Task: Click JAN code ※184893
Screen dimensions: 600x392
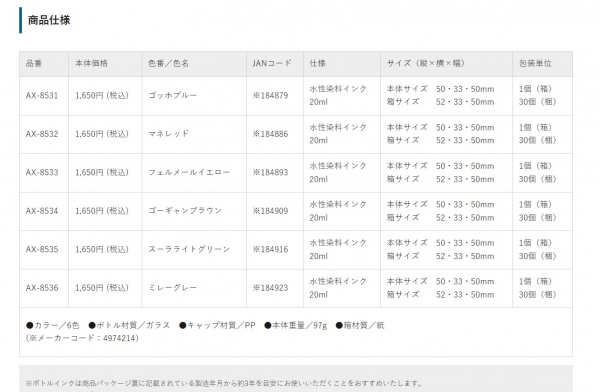Action: pos(270,172)
